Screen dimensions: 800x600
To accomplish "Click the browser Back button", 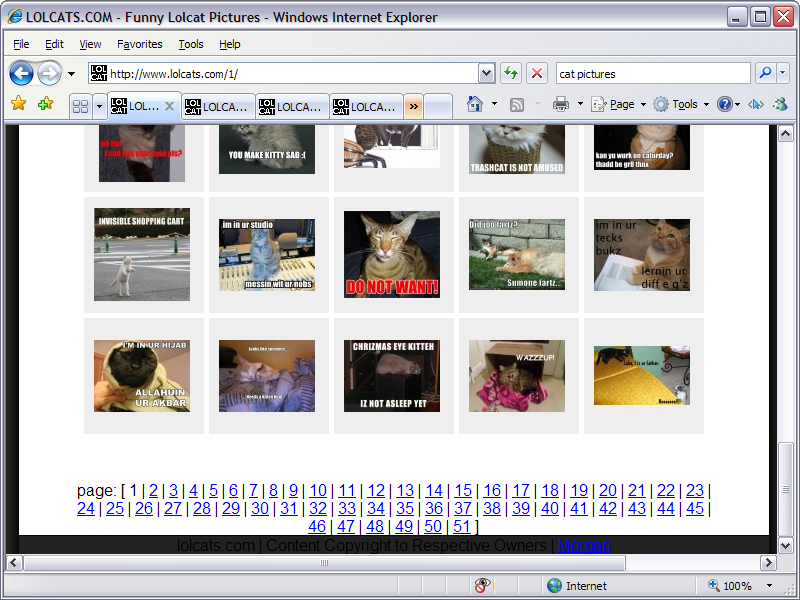I will coord(21,73).
